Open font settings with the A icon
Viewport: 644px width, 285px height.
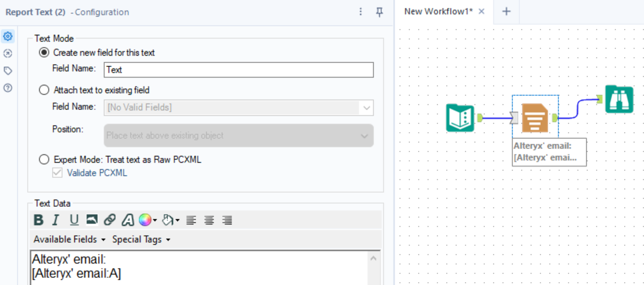[128, 220]
